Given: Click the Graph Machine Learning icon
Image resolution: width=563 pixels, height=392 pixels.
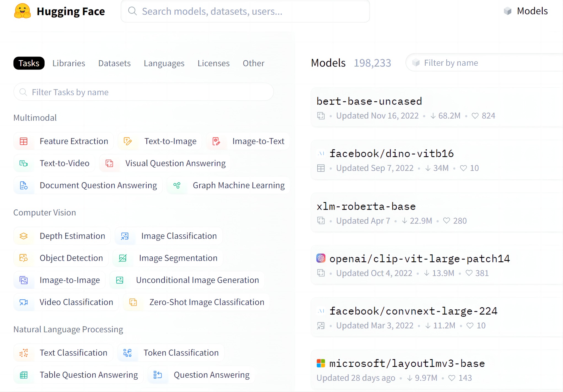Looking at the screenshot, I should click(x=177, y=185).
